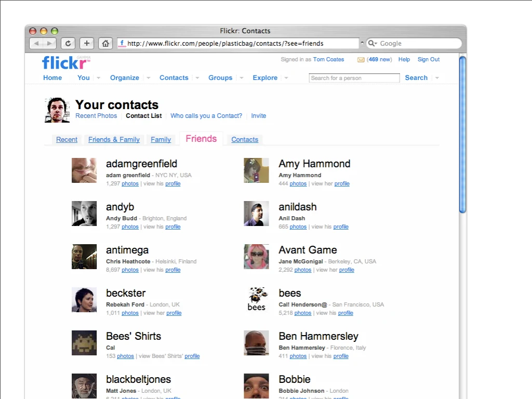The height and width of the screenshot is (399, 532).
Task: Open anildash's avatar thumbnail
Action: click(x=256, y=214)
